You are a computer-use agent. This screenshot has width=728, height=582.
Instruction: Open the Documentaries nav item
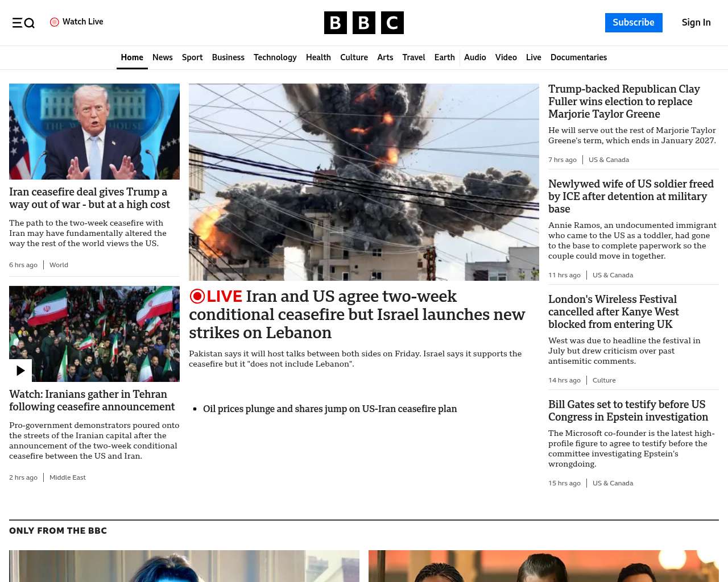click(578, 57)
